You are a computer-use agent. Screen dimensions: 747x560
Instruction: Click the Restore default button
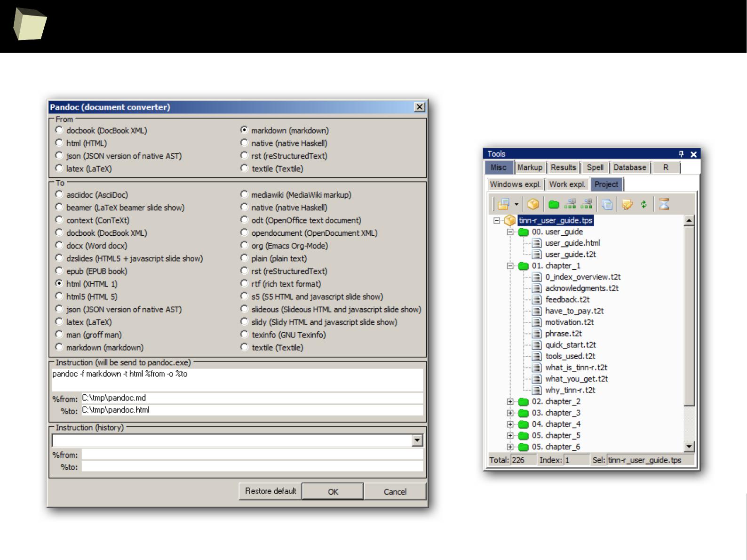[x=270, y=491]
